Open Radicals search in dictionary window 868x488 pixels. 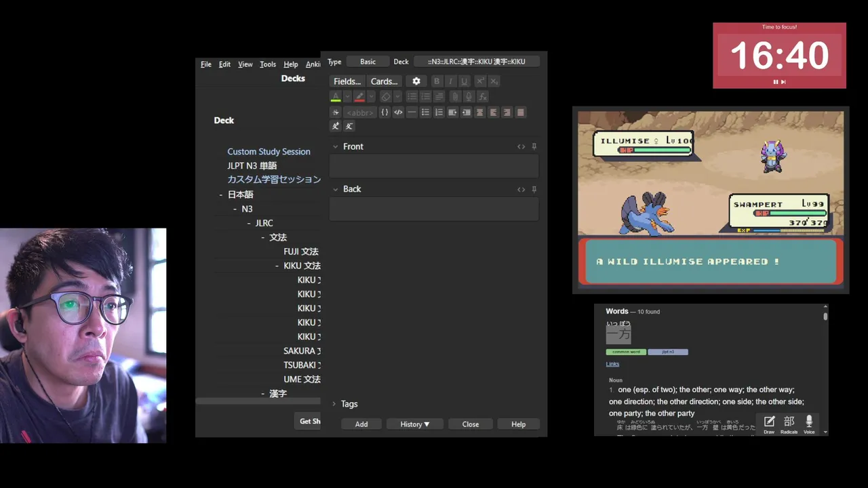789,425
